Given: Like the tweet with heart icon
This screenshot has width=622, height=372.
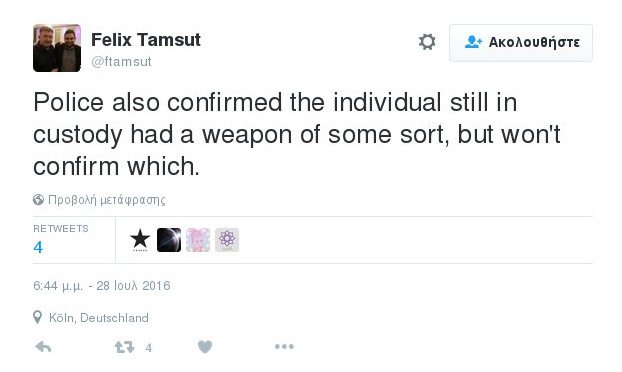Looking at the screenshot, I should (x=205, y=347).
